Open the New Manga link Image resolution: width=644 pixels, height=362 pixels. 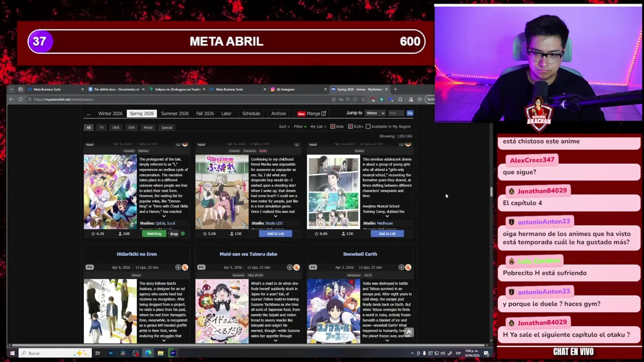click(x=311, y=114)
